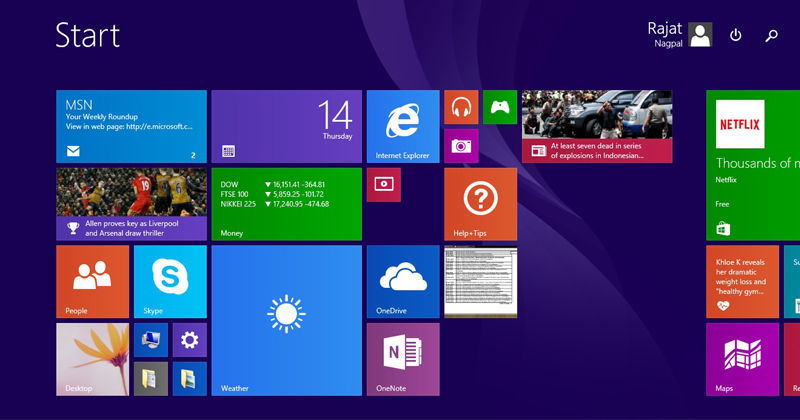Click the Power options button

point(736,35)
